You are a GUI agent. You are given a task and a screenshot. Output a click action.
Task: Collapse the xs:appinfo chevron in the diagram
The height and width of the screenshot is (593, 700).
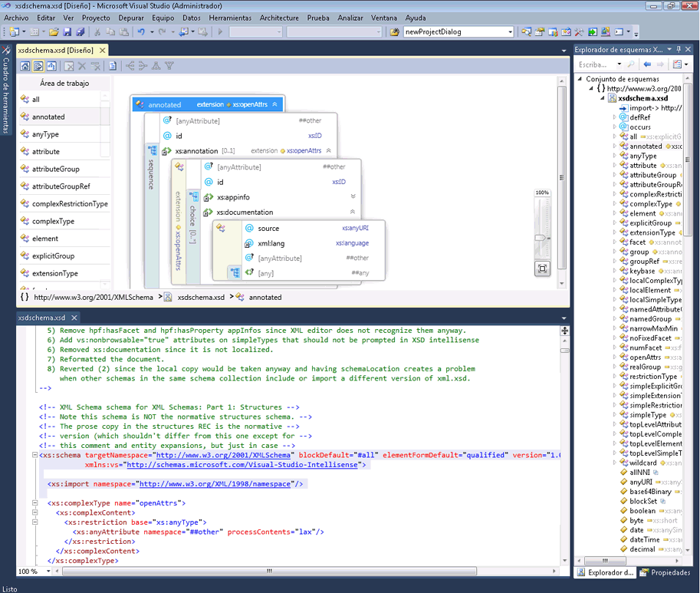point(352,196)
